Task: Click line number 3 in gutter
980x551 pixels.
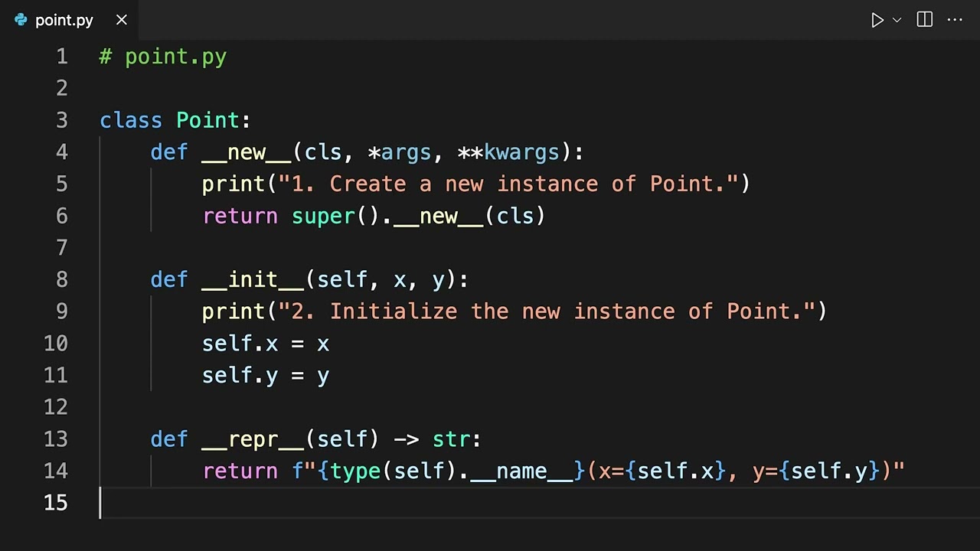Action: click(x=61, y=120)
